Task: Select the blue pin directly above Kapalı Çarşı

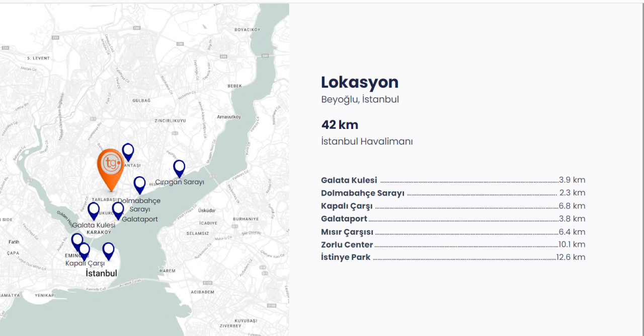Action: 84,250
